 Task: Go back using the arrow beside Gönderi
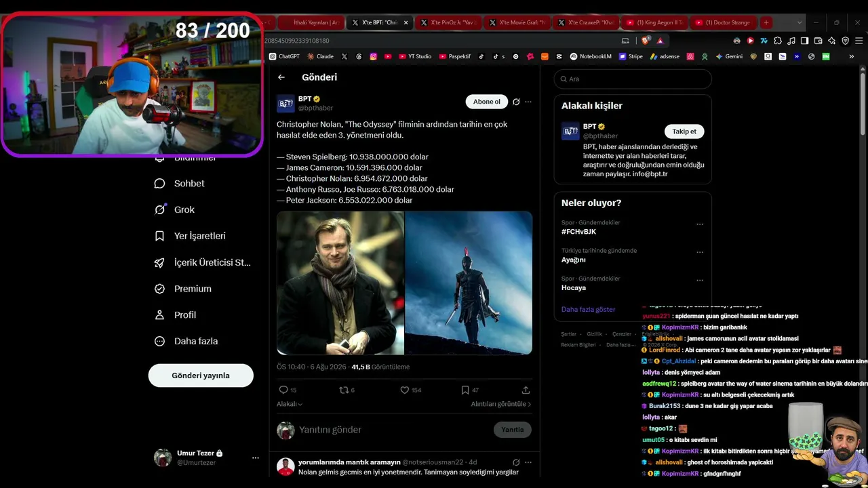pyautogui.click(x=281, y=77)
